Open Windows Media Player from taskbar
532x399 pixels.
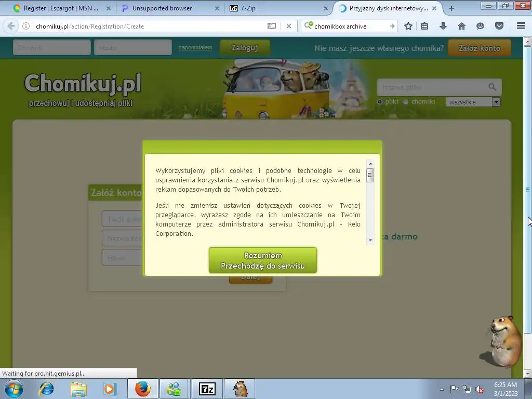click(110, 389)
